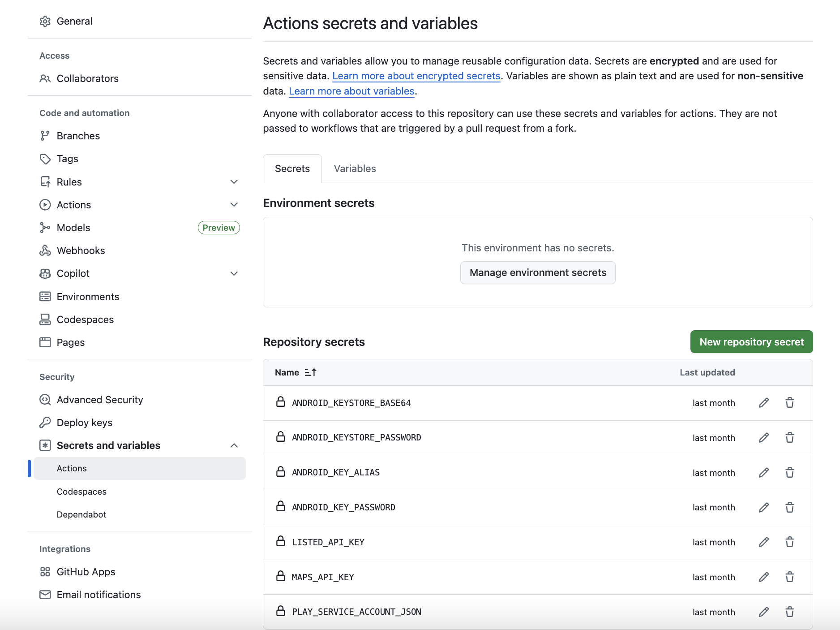840x630 pixels.
Task: Switch to the Variables tab
Action: (355, 169)
